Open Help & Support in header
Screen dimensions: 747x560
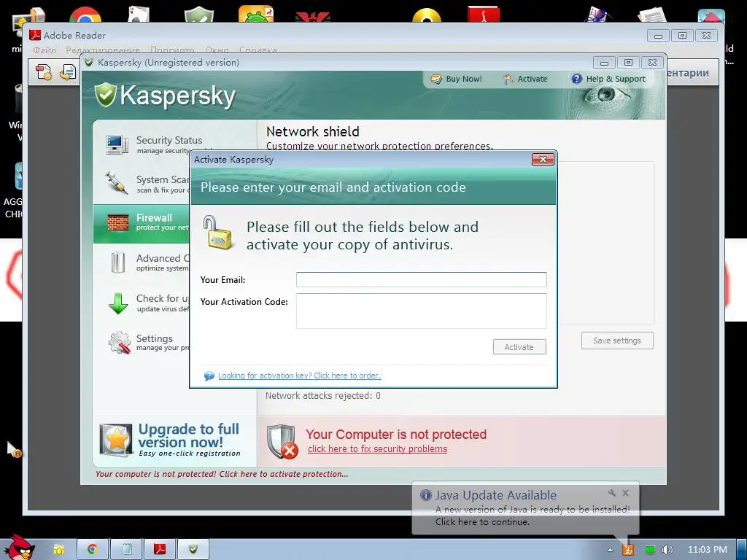(x=608, y=79)
